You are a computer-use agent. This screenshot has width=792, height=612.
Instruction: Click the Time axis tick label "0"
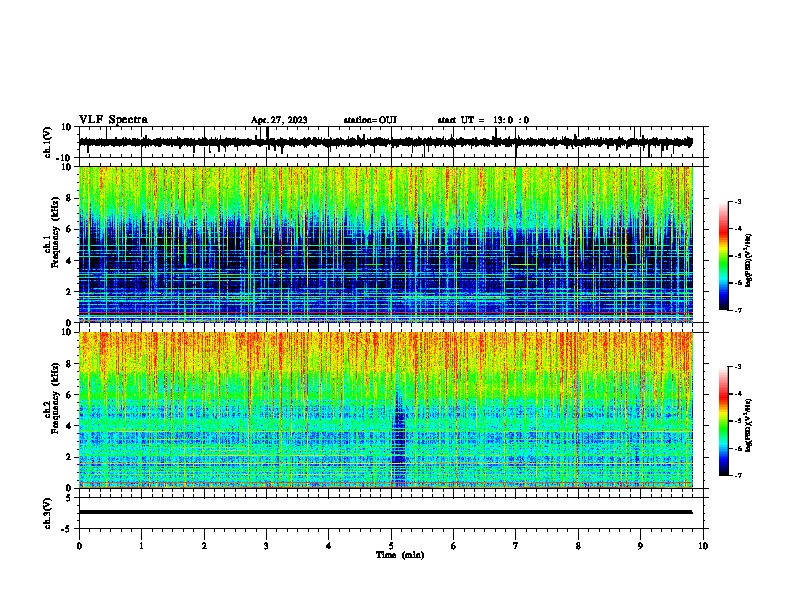pyautogui.click(x=79, y=546)
